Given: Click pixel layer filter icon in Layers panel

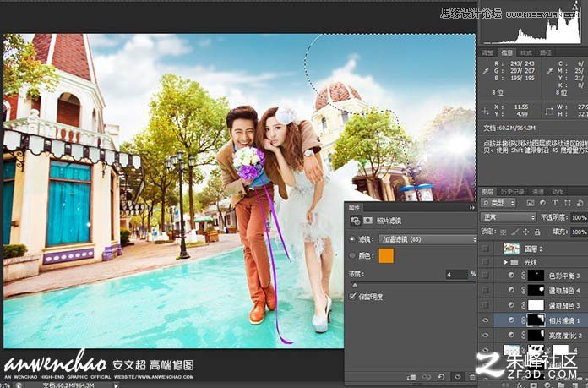Looking at the screenshot, I should 530,203.
